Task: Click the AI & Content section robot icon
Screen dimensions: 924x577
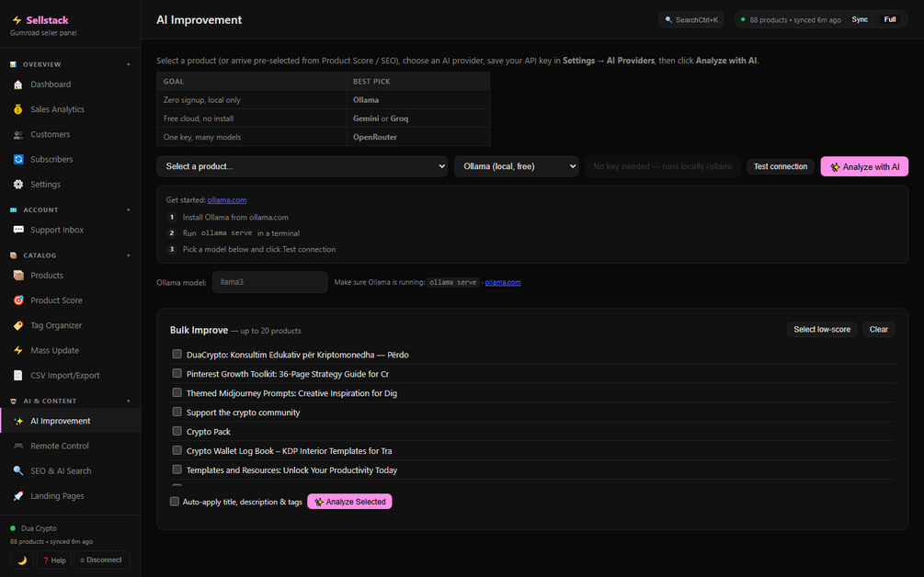Action: 13,401
